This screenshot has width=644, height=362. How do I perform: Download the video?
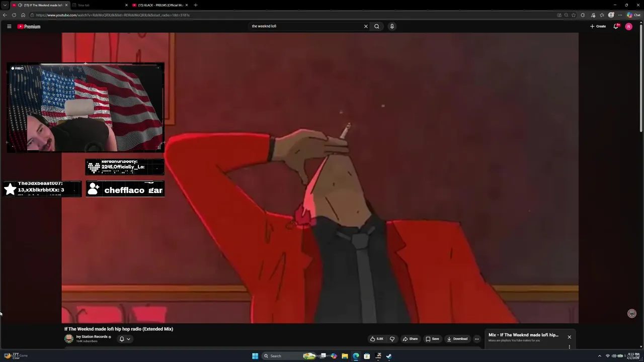click(457, 339)
